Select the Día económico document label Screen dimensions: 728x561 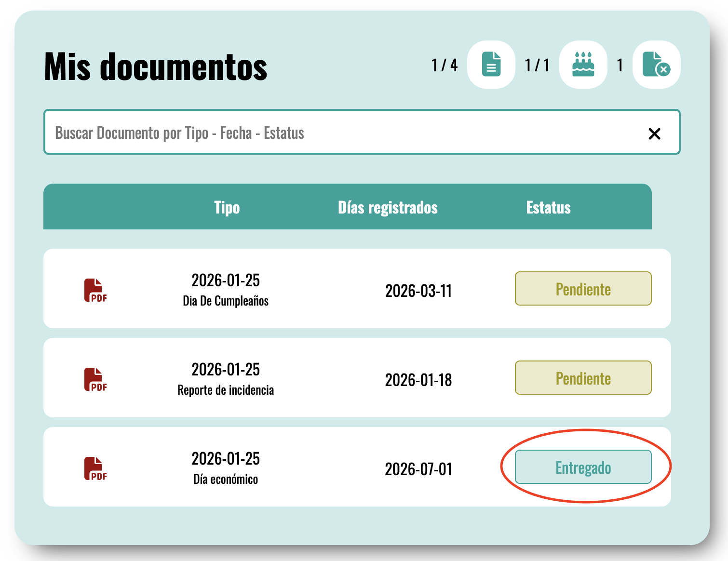(x=226, y=479)
